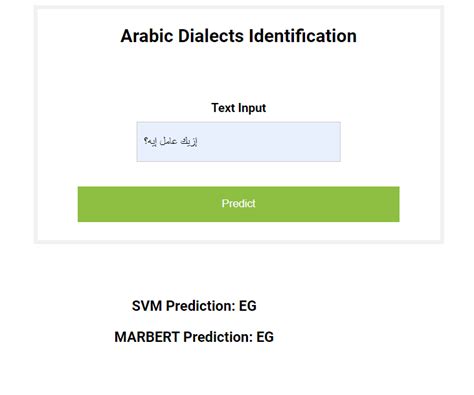Click the question mark in the Arabic input text
This screenshot has width=474, height=395.
[146, 141]
